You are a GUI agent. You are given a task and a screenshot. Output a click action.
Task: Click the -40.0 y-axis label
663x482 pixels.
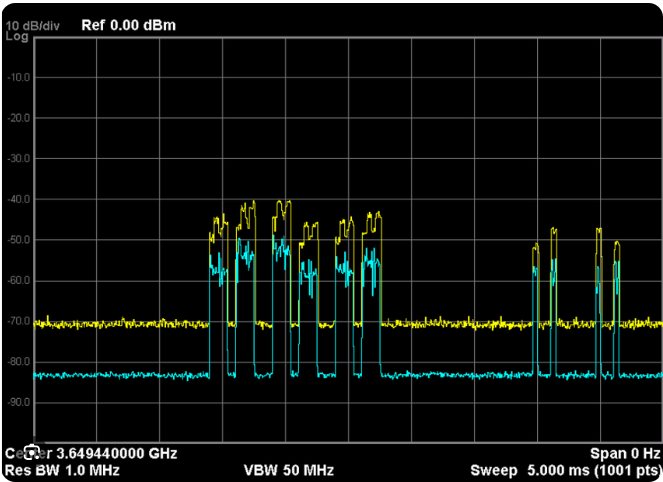coord(19,199)
